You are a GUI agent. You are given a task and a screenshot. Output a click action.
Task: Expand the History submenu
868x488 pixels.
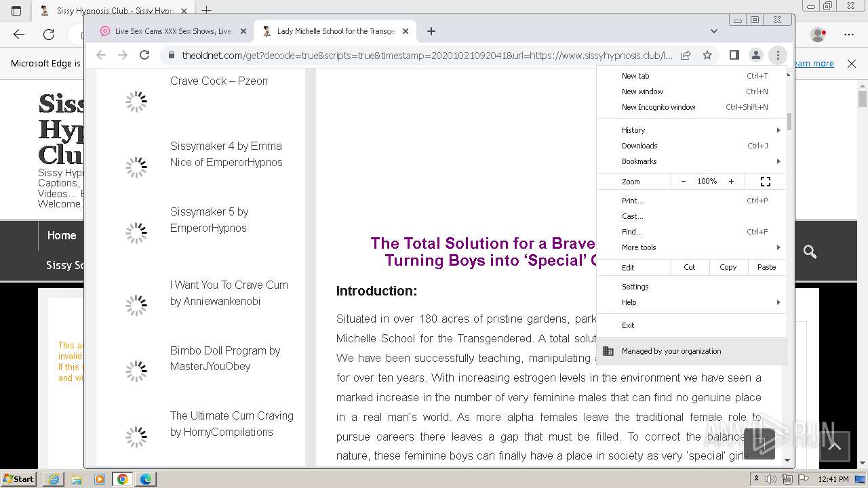[692, 130]
